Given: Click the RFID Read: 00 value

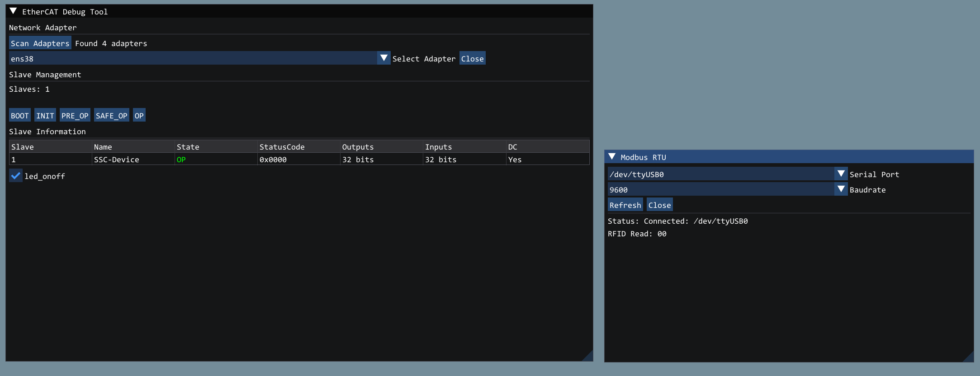Looking at the screenshot, I should pos(637,234).
